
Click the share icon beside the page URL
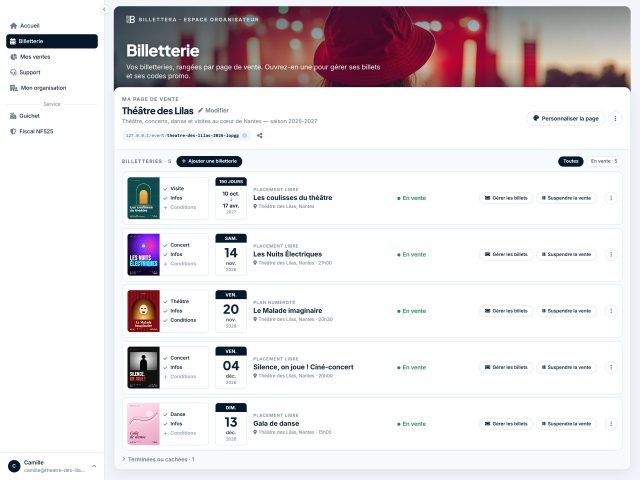tap(260, 136)
